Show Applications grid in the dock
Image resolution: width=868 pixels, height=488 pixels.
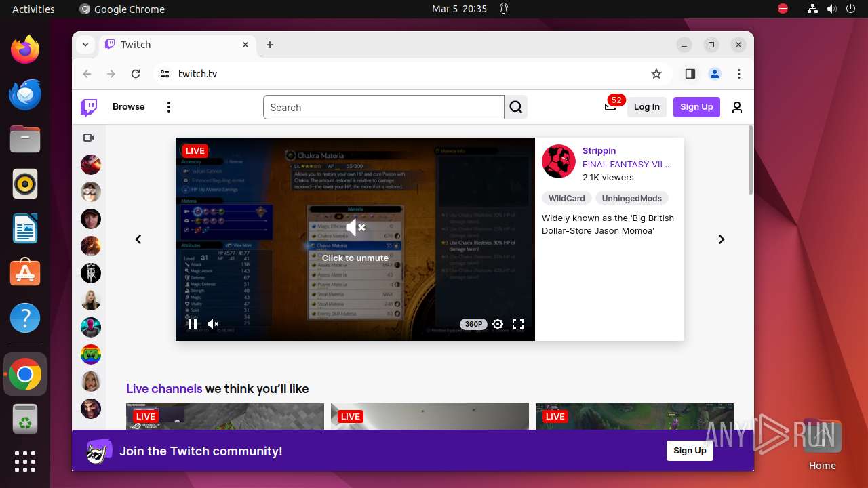[x=25, y=462]
